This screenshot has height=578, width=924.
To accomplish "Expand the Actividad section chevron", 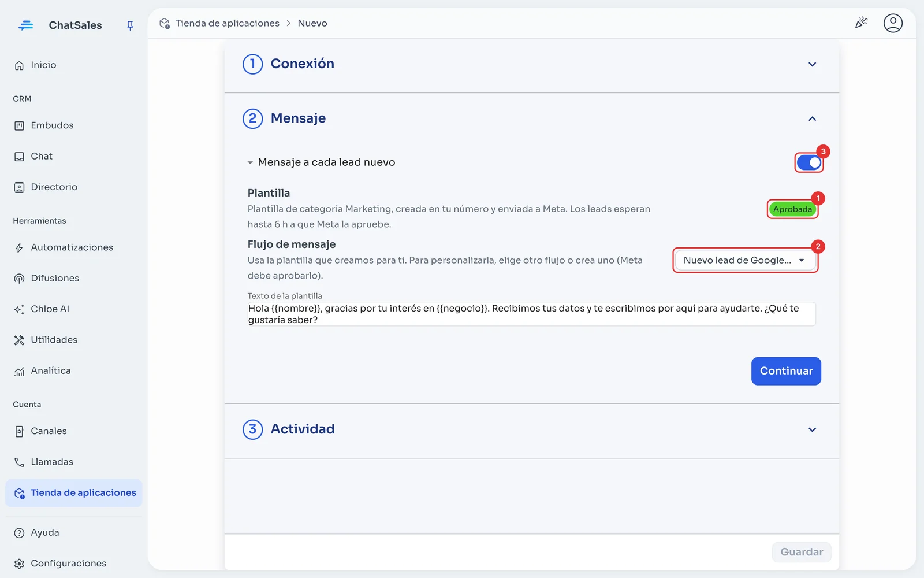I will (812, 429).
